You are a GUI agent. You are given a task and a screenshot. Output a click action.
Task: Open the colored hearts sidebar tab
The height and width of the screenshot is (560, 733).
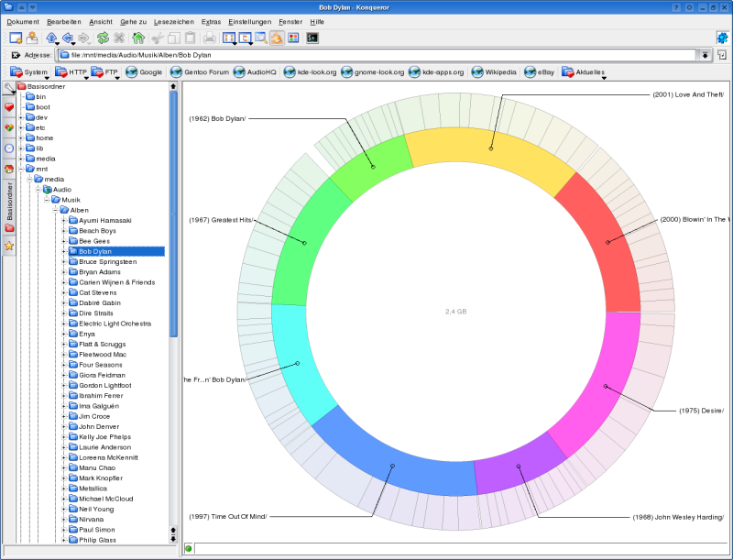click(x=9, y=127)
